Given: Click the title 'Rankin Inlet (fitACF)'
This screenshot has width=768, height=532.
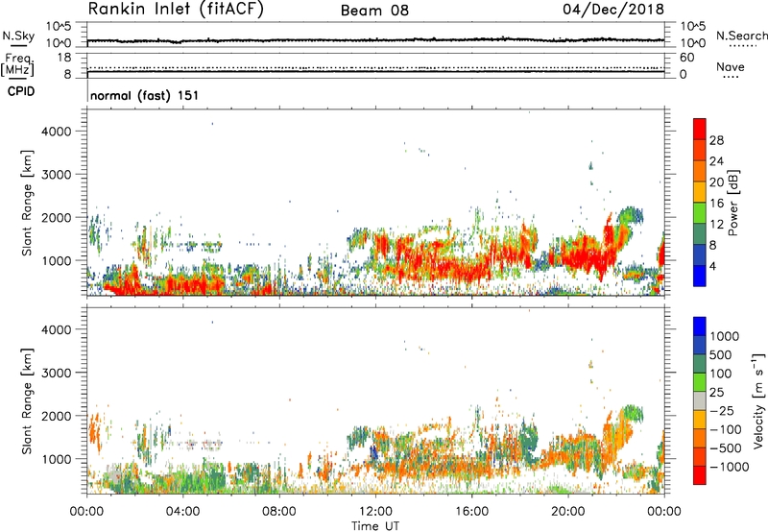Looking at the screenshot, I should pos(176,9).
